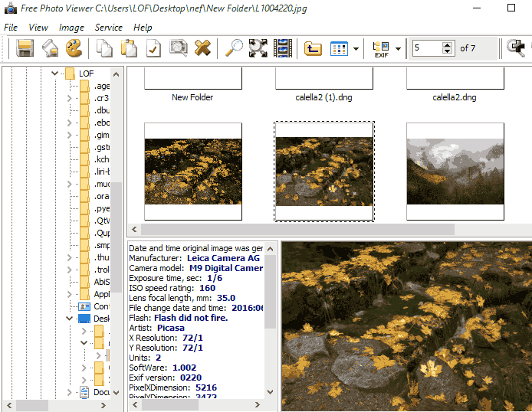Click 'Flash did not fire.' text
Screen dimensions: 532x412
click(191, 318)
